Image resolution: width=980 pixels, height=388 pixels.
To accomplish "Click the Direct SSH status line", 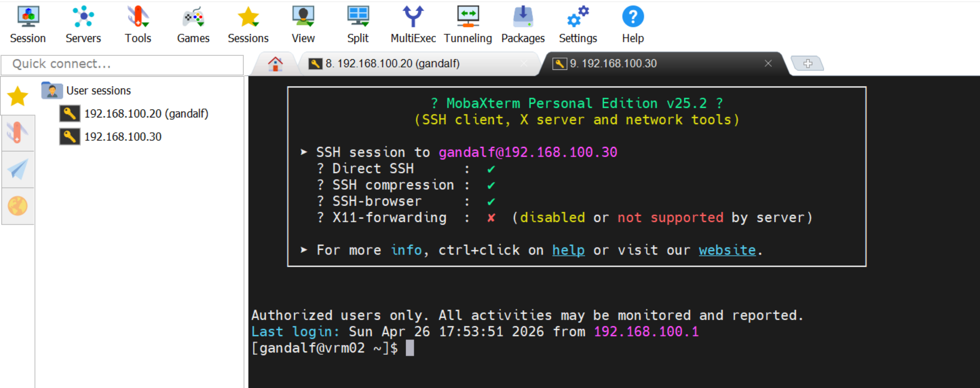I will [406, 169].
